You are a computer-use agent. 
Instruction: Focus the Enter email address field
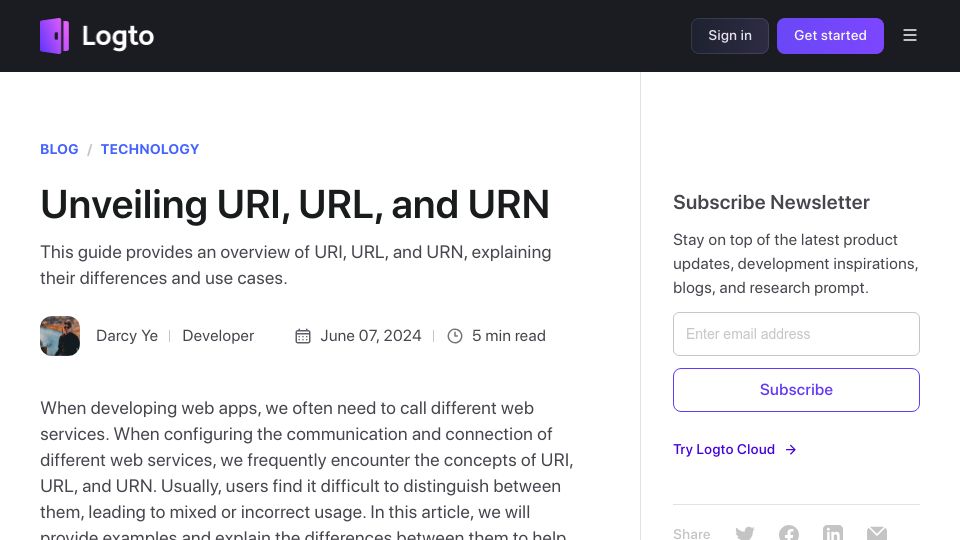point(796,334)
